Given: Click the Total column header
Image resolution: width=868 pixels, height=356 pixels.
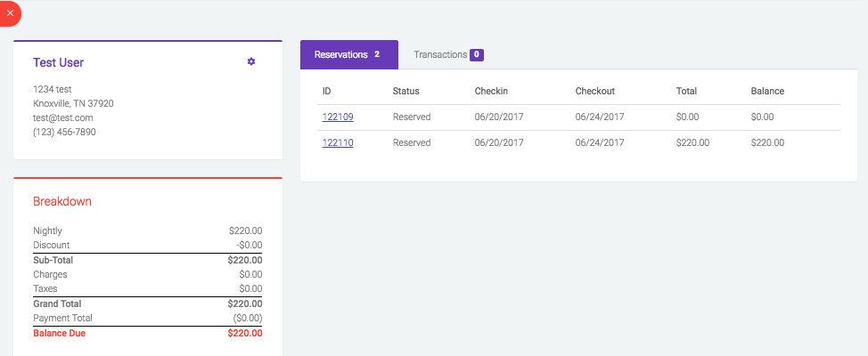Looking at the screenshot, I should click(x=686, y=91).
